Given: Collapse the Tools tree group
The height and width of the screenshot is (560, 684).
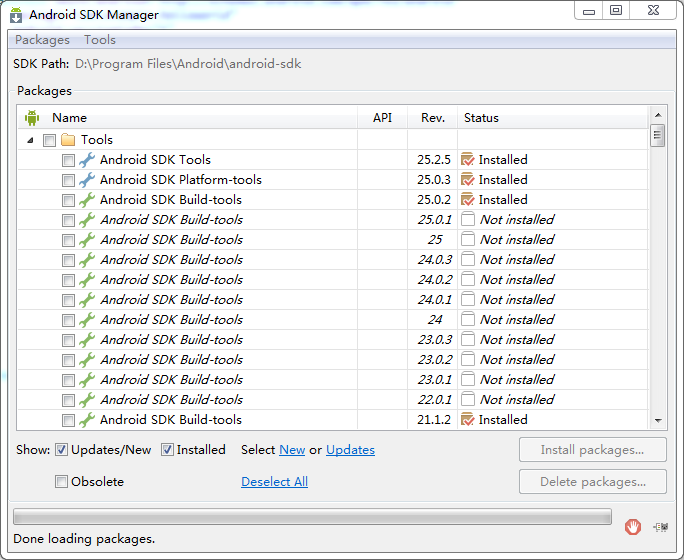Looking at the screenshot, I should [30, 140].
